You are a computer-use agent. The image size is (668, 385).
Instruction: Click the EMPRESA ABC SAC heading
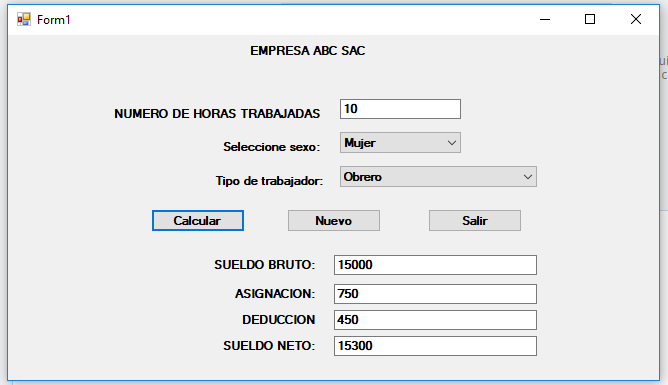[308, 51]
